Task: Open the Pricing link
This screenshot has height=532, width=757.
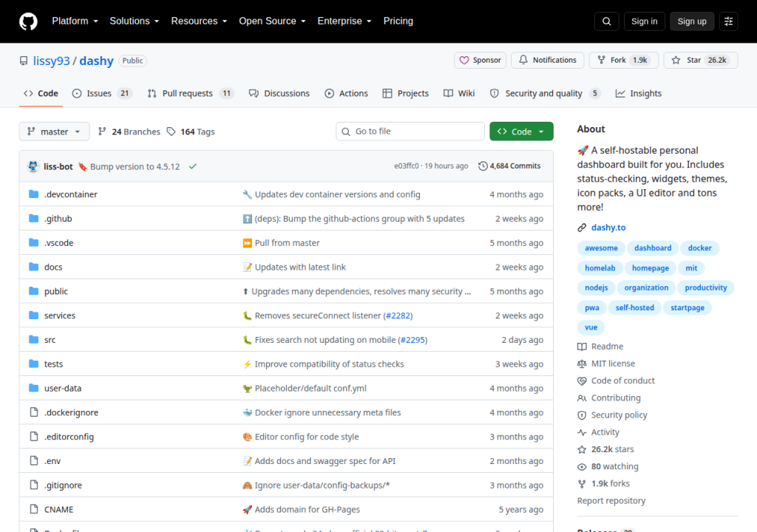Action: (x=398, y=21)
